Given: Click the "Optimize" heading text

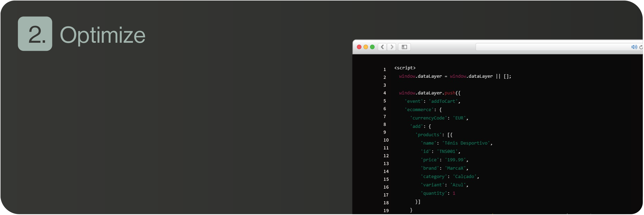Looking at the screenshot, I should 103,35.
